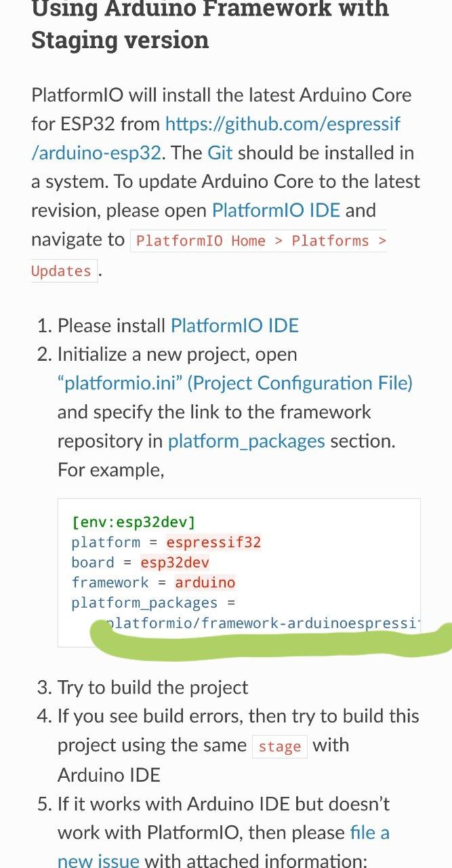This screenshot has height=868, width=452.
Task: Open the Git link
Action: 220,153
